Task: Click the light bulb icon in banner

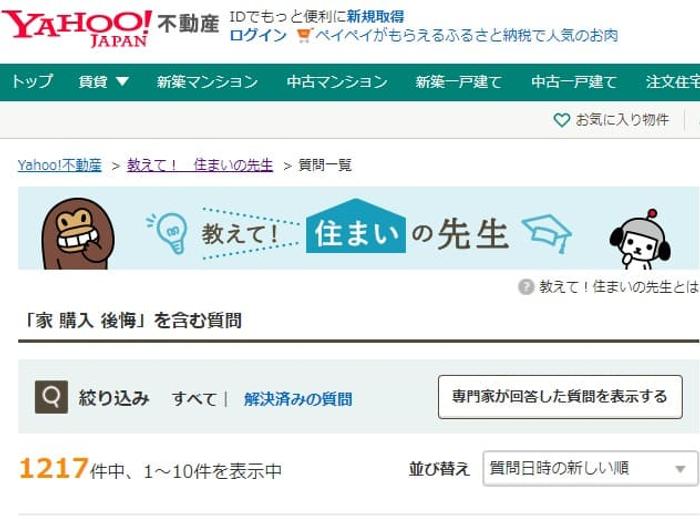Action: tap(168, 233)
